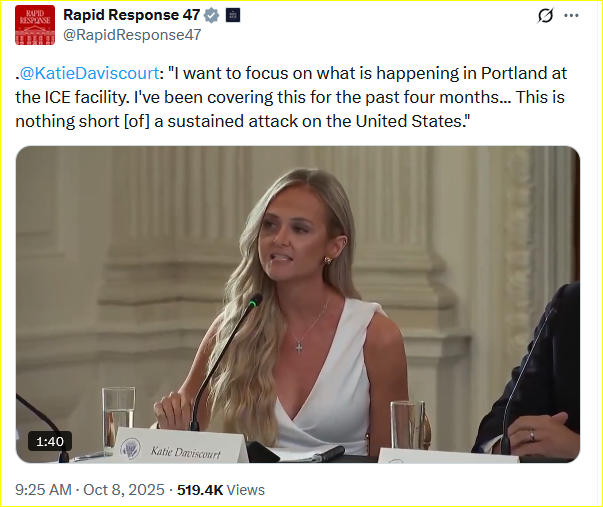Click the cross necklace pendant in video

(299, 347)
